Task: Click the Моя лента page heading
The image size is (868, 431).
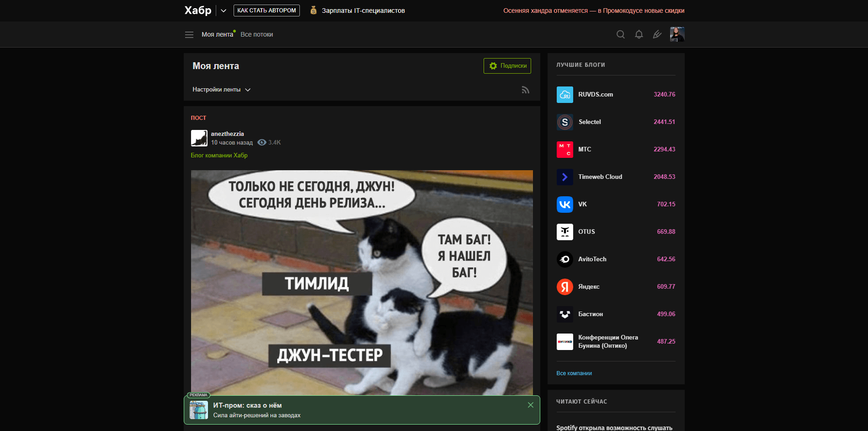Action: tap(216, 66)
